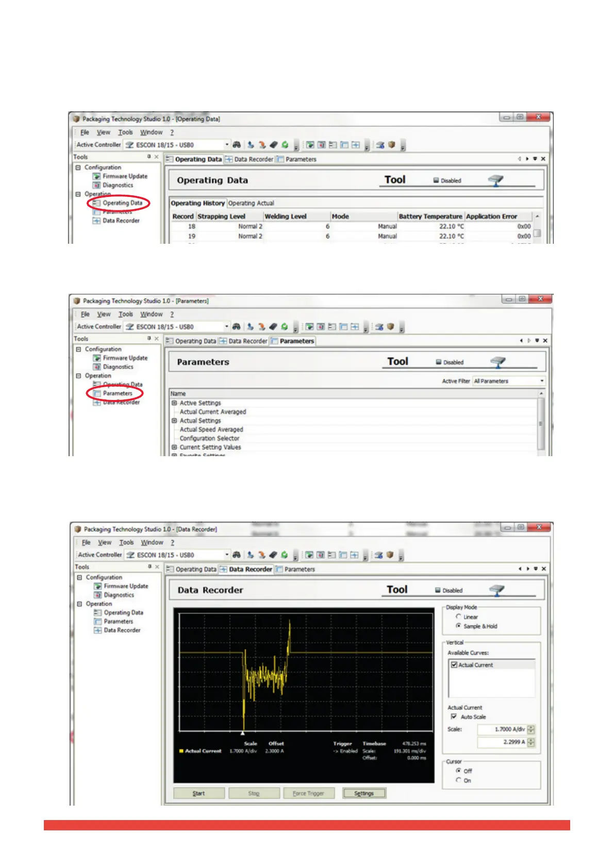Toggle the Auto Scale checkbox

[454, 716]
